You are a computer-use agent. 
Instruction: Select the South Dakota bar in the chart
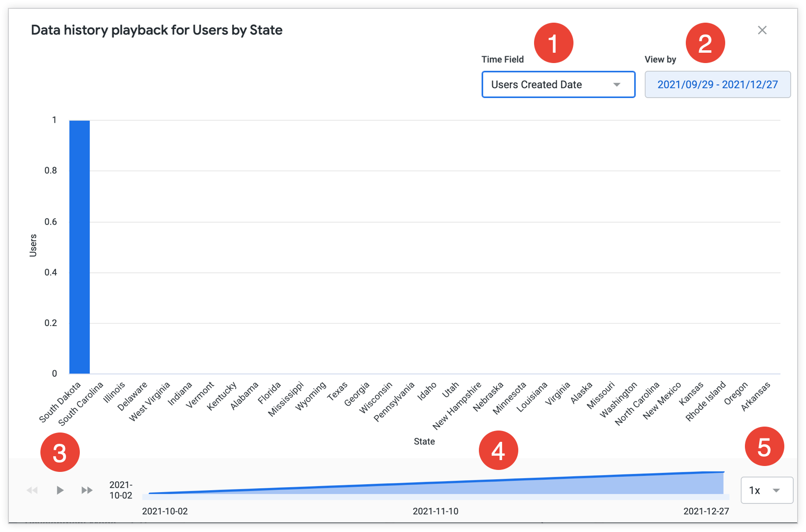click(x=79, y=246)
